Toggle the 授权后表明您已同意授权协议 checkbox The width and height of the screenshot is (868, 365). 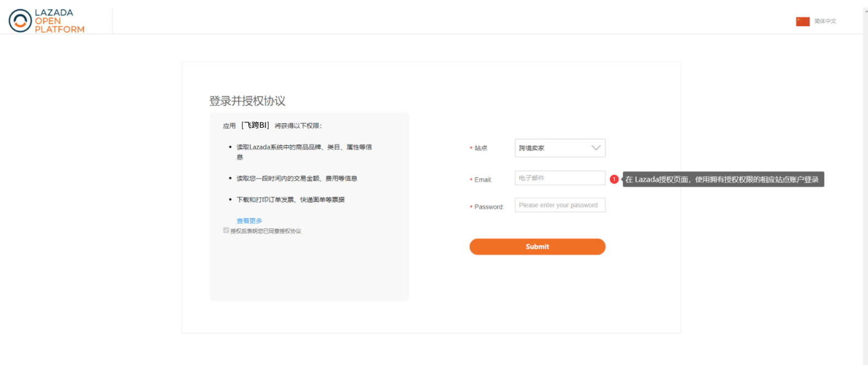(226, 231)
